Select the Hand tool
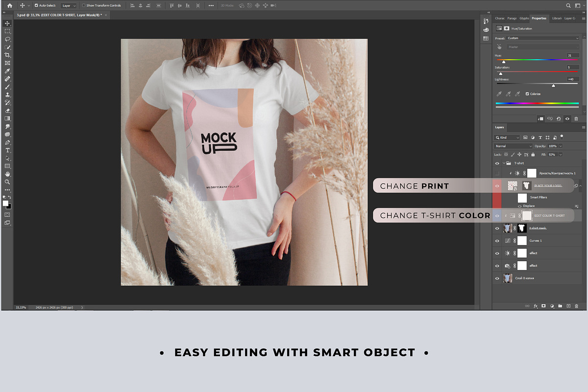Viewport: 588px width, 392px height. pos(7,173)
